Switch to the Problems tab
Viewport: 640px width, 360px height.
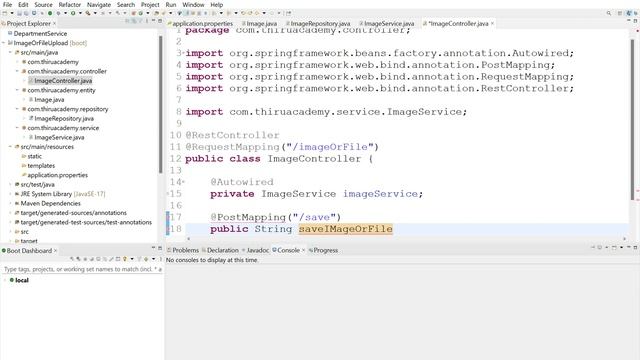click(x=183, y=250)
